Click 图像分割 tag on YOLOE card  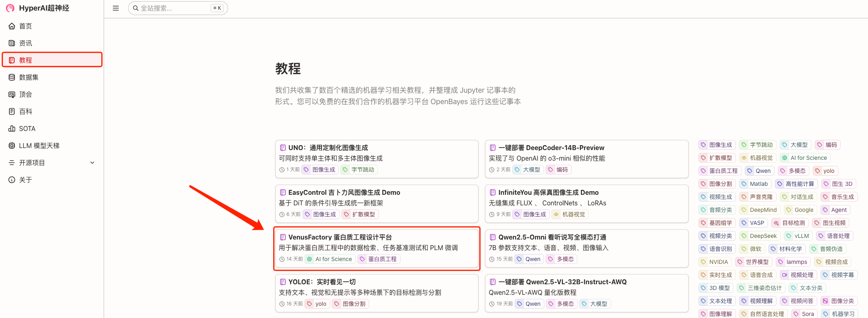coord(350,304)
